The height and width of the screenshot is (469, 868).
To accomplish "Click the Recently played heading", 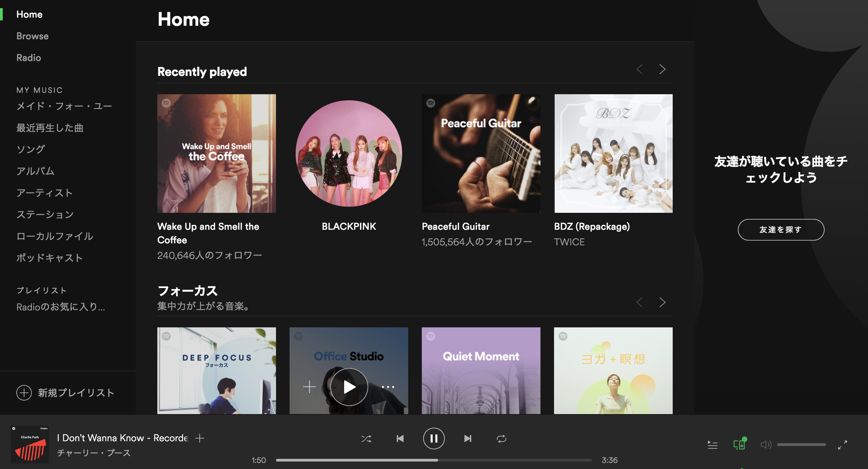I will [x=202, y=72].
